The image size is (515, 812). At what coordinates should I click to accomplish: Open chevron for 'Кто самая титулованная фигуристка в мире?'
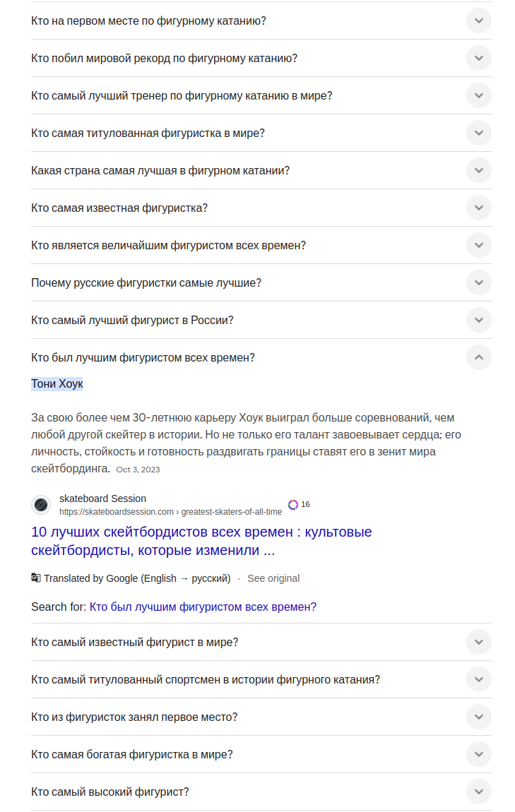click(x=478, y=133)
